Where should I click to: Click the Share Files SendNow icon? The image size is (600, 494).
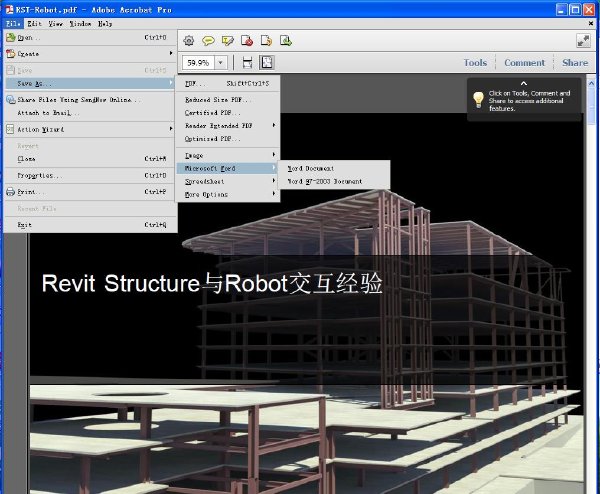click(x=10, y=100)
